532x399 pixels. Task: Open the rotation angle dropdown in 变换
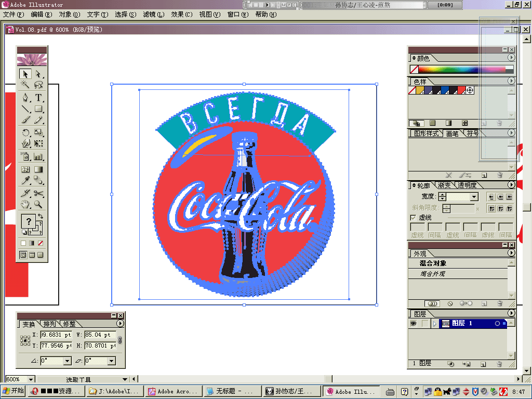[67, 361]
